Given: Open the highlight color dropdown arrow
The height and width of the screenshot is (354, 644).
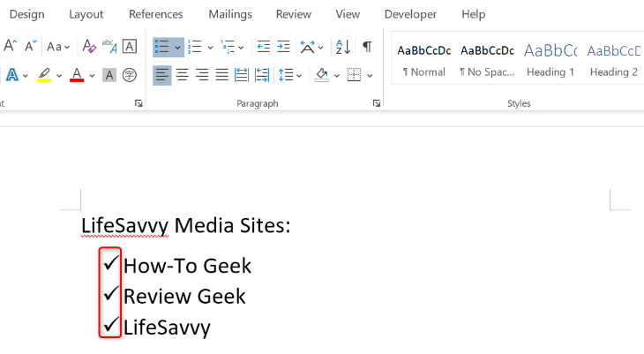Looking at the screenshot, I should (x=59, y=76).
